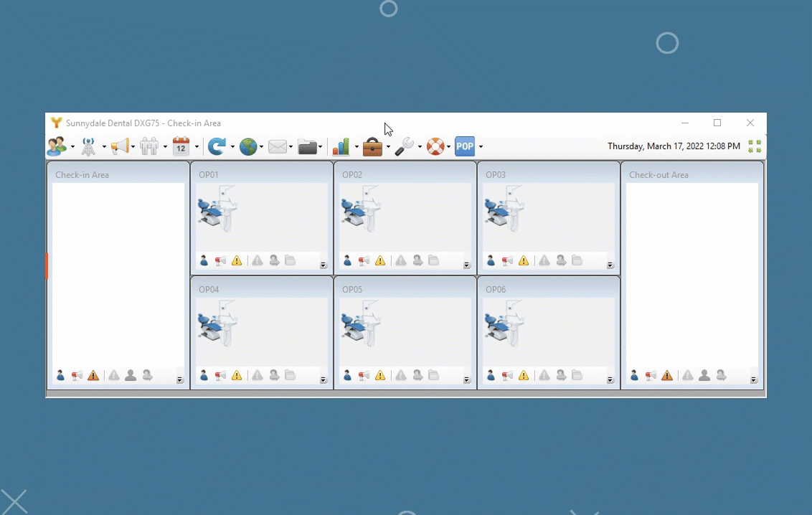This screenshot has width=812, height=515.
Task: Click the blue POP toolbar button
Action: (x=465, y=146)
